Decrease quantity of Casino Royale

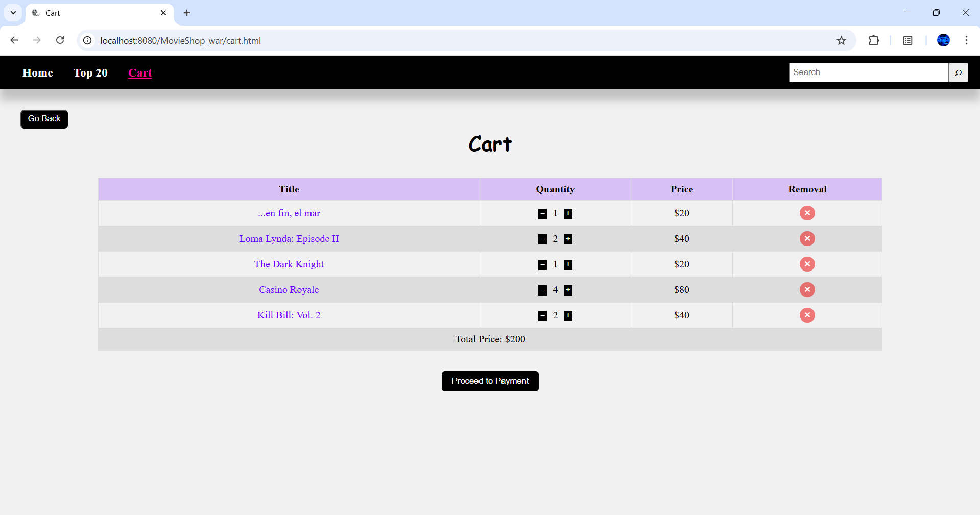click(x=542, y=290)
